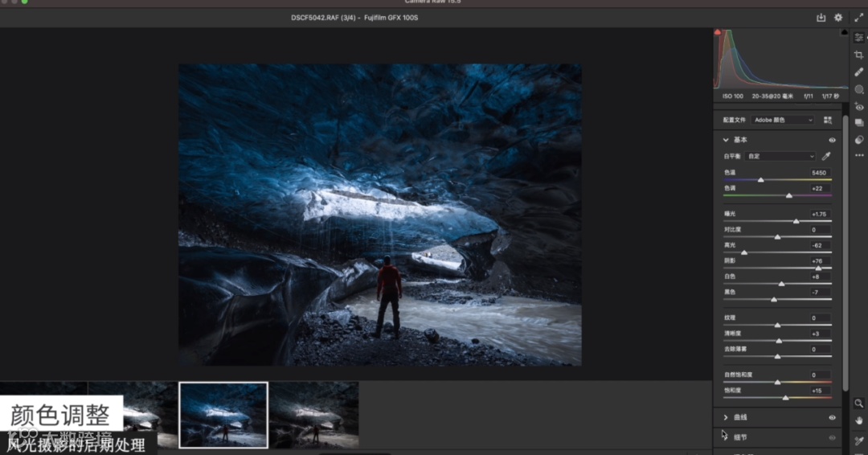868x455 pixels.
Task: Expand the 曲线 panel
Action: tap(726, 417)
